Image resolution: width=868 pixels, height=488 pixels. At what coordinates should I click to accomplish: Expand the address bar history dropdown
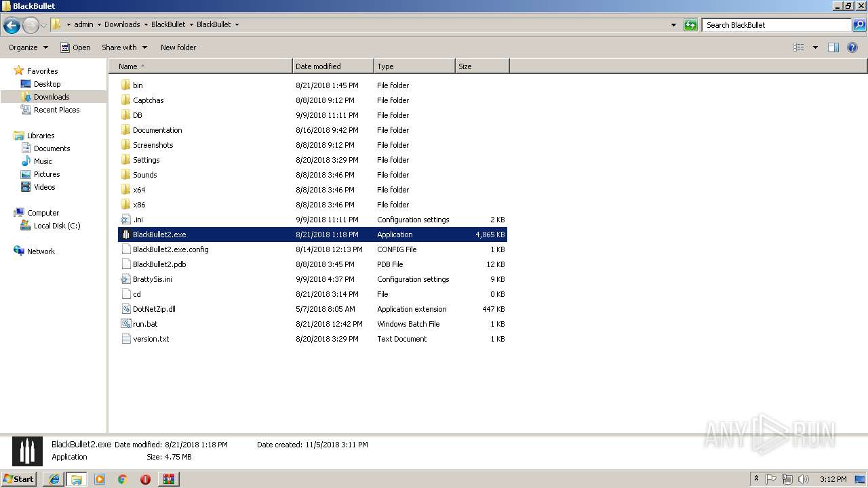click(673, 25)
